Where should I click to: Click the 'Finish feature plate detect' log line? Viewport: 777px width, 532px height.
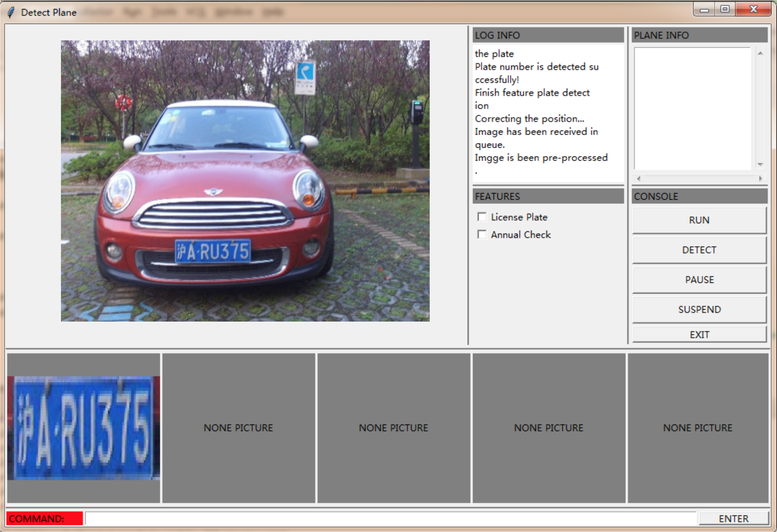pos(532,93)
